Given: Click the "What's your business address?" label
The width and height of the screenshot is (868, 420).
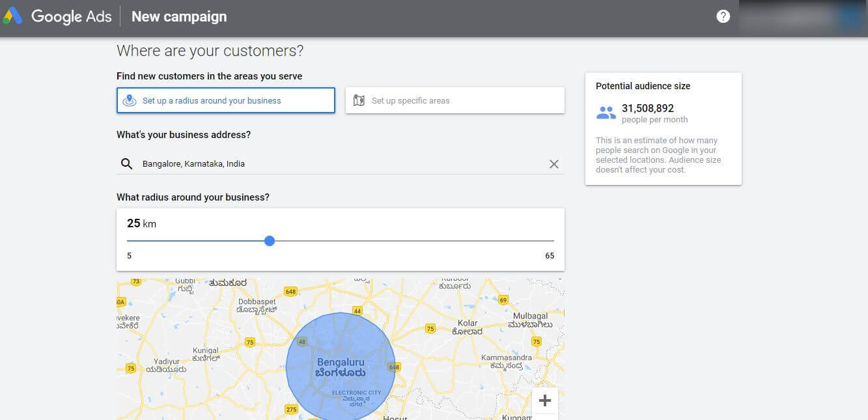Looking at the screenshot, I should pyautogui.click(x=184, y=135).
